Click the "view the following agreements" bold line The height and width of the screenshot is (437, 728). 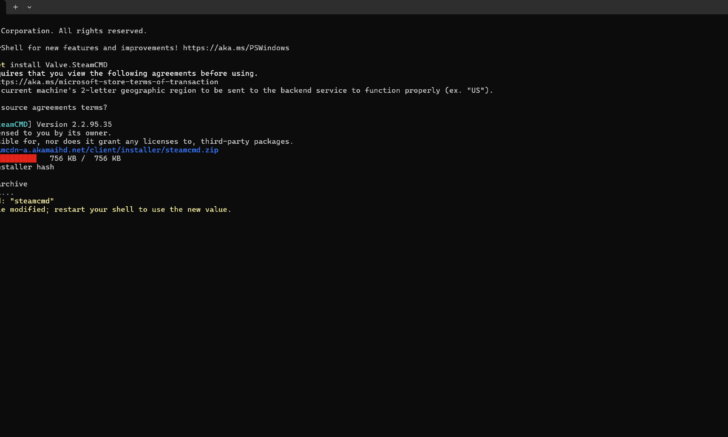pos(130,73)
